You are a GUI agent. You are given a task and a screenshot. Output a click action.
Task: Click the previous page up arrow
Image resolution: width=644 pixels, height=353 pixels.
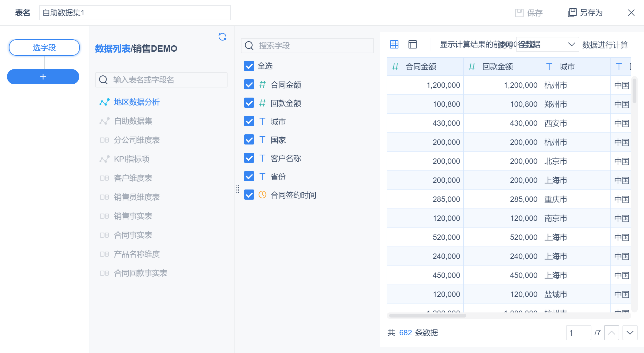(611, 333)
